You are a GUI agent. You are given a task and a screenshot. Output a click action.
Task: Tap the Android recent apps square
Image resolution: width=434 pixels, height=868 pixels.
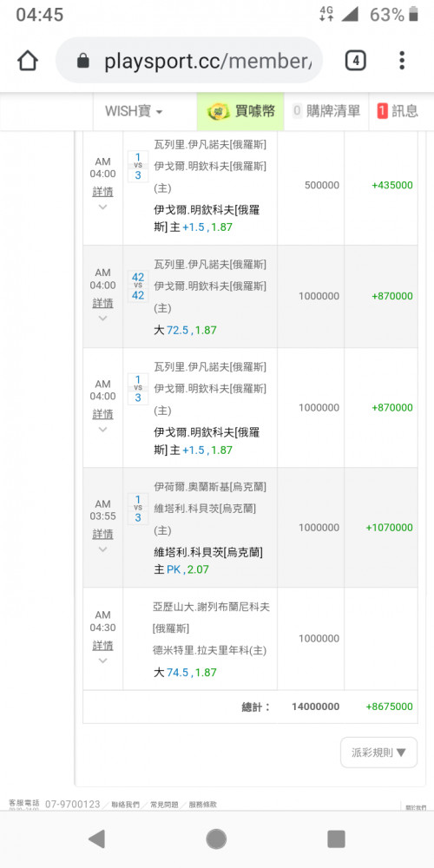(x=336, y=838)
